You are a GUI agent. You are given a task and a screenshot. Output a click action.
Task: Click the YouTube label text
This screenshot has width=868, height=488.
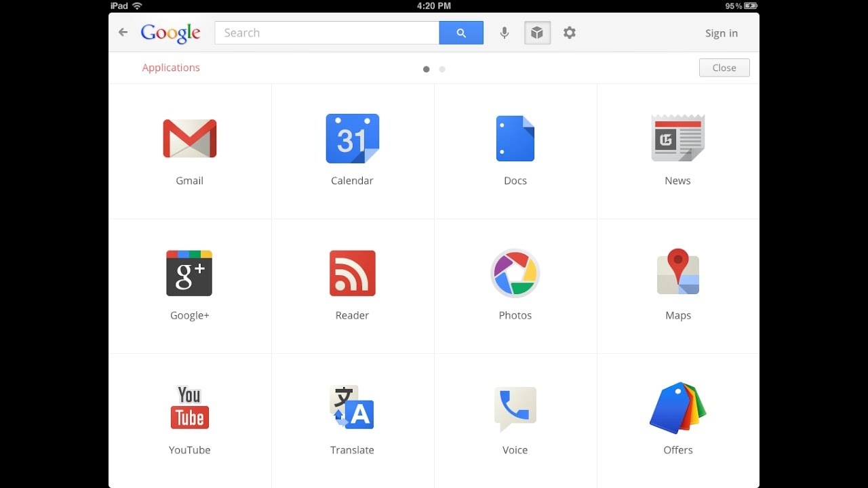pos(190,450)
